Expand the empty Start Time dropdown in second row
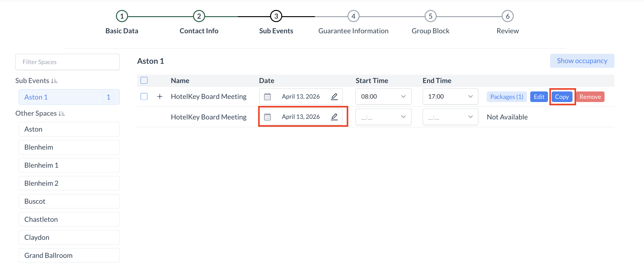The height and width of the screenshot is (270, 644). point(383,117)
